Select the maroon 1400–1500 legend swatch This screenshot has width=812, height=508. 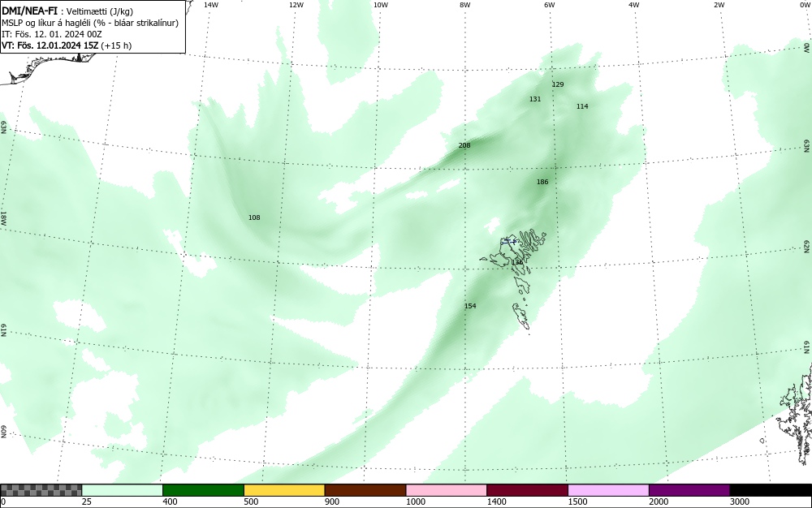(527, 490)
